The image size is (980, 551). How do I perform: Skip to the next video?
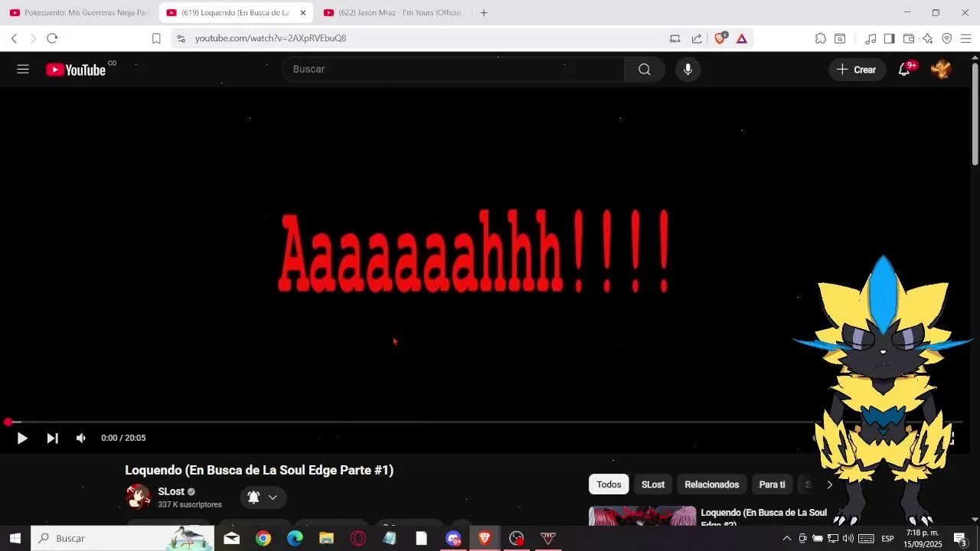tap(52, 439)
